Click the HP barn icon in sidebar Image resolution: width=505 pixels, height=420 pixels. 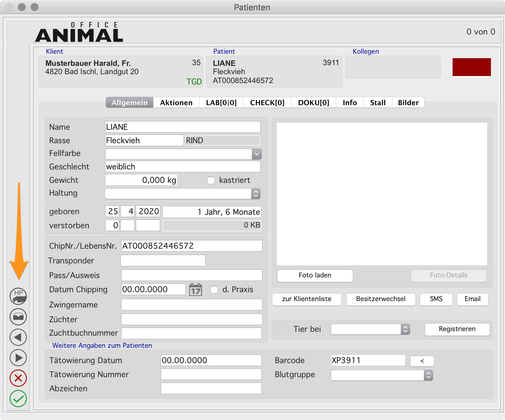[x=18, y=296]
